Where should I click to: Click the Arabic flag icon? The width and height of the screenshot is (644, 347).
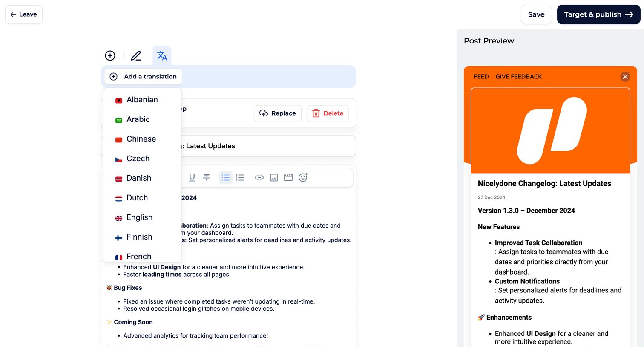(119, 120)
